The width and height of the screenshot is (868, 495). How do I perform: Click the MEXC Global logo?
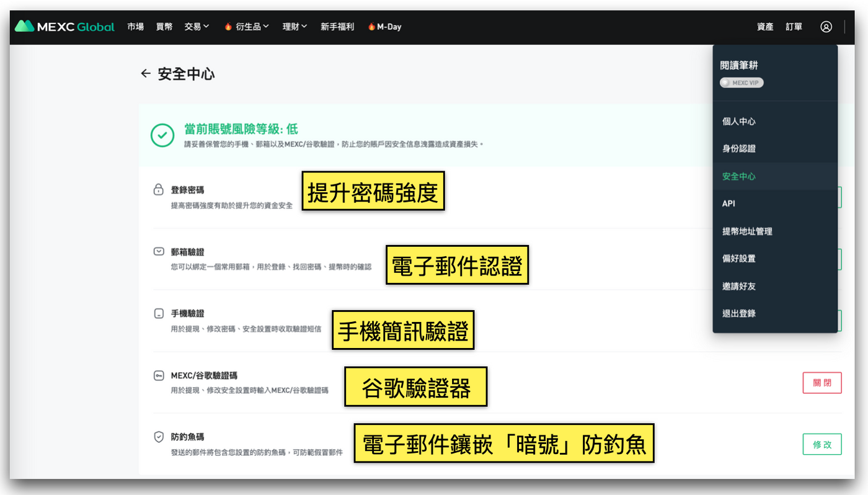click(x=64, y=27)
